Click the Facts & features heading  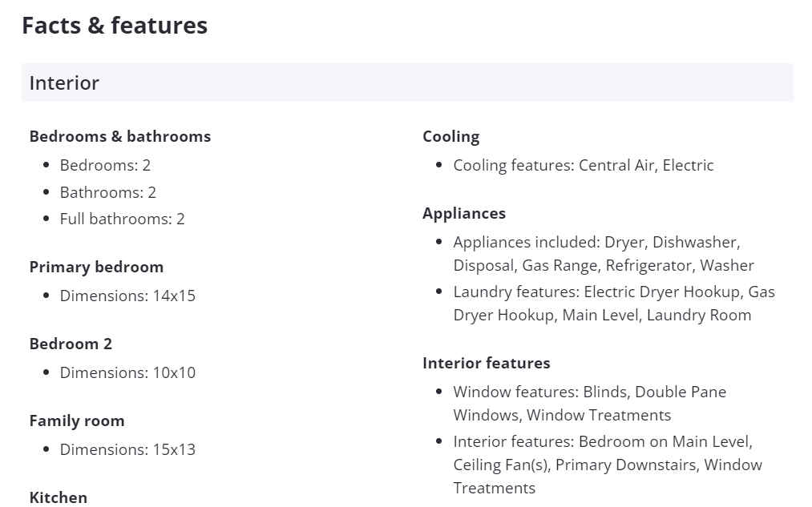115,26
